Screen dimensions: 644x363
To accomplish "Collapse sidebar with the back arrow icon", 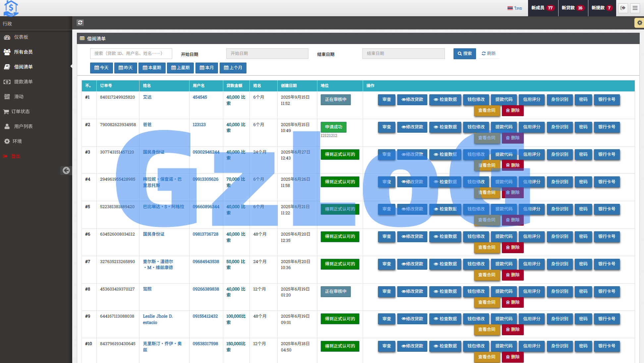I will point(66,170).
